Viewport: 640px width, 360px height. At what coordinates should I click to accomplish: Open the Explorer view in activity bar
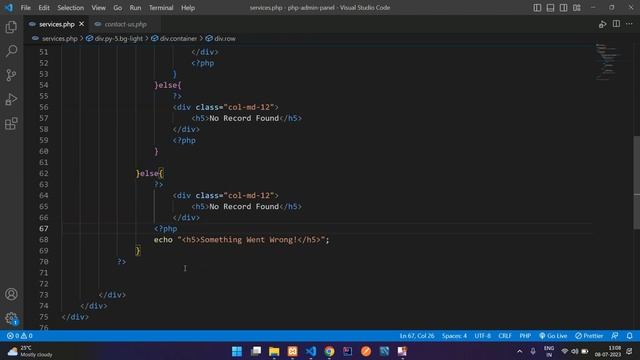[11, 27]
